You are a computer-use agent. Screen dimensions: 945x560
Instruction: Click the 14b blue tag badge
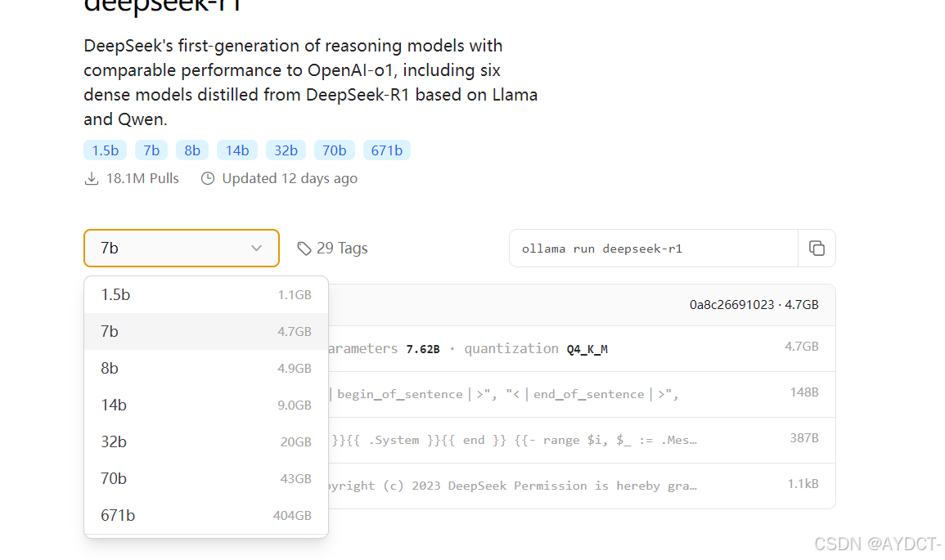[x=237, y=150]
